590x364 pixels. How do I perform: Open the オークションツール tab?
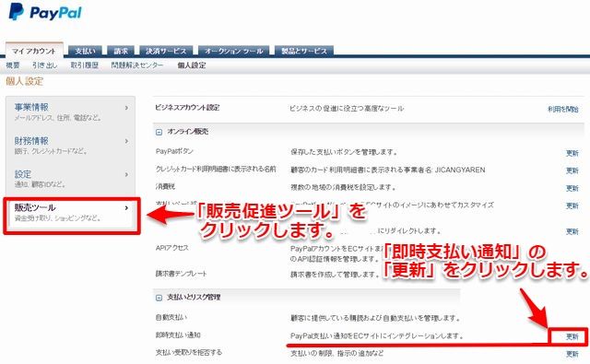tap(233, 51)
